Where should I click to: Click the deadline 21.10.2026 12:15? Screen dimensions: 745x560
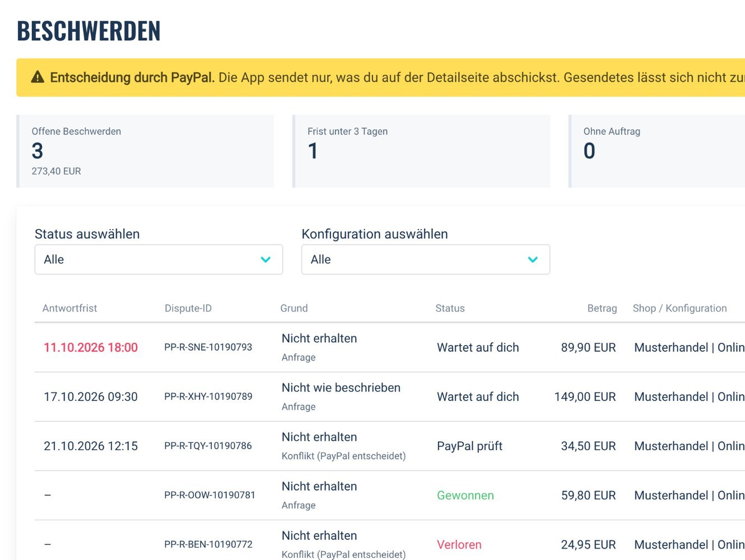91,446
